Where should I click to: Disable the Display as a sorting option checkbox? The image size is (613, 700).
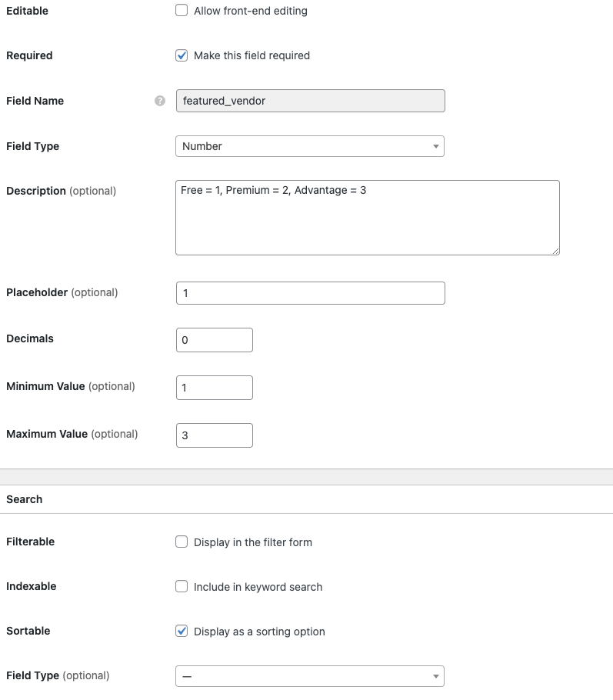[182, 631]
